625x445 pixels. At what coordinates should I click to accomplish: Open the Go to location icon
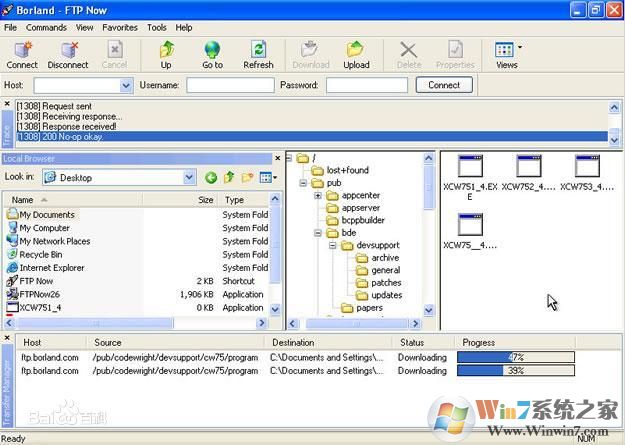point(212,54)
